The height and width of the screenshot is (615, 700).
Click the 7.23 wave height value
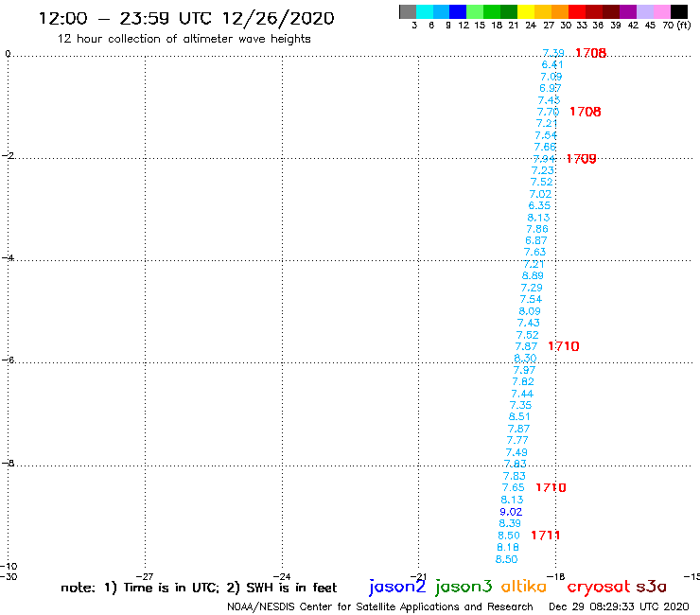click(543, 170)
